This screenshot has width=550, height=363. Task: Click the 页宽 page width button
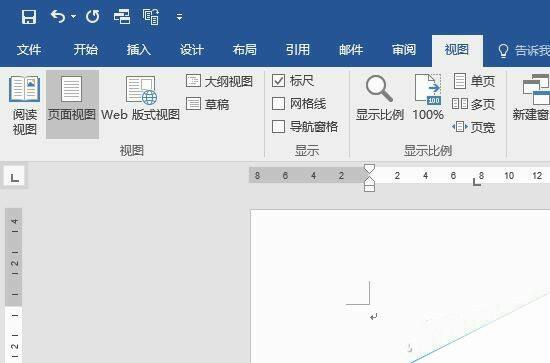point(474,127)
